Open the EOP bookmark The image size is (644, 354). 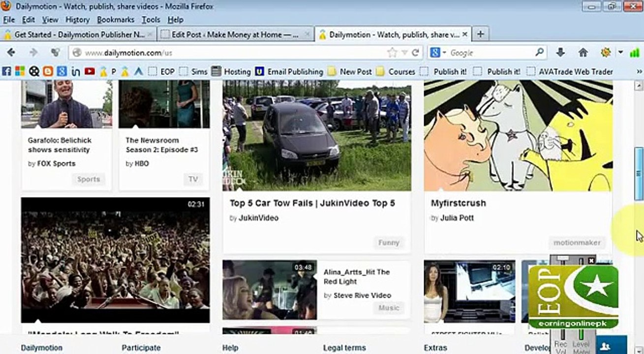[161, 71]
